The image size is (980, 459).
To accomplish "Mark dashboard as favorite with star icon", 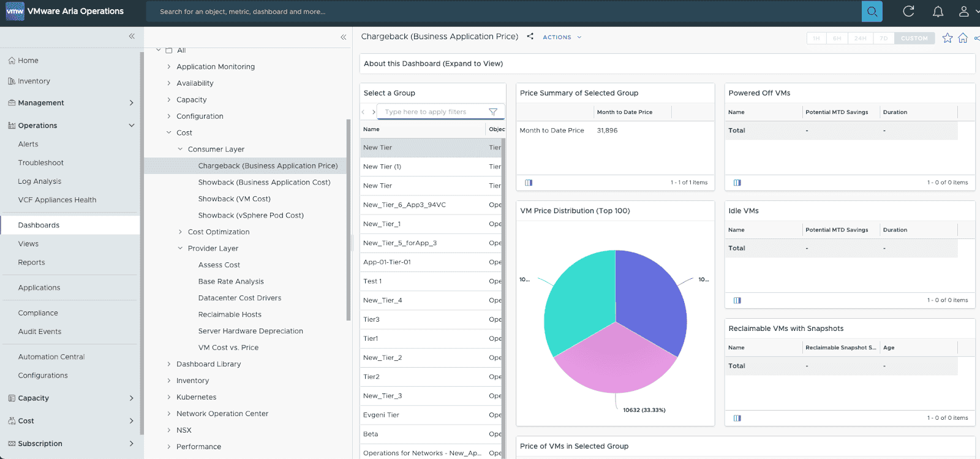I will pyautogui.click(x=947, y=38).
